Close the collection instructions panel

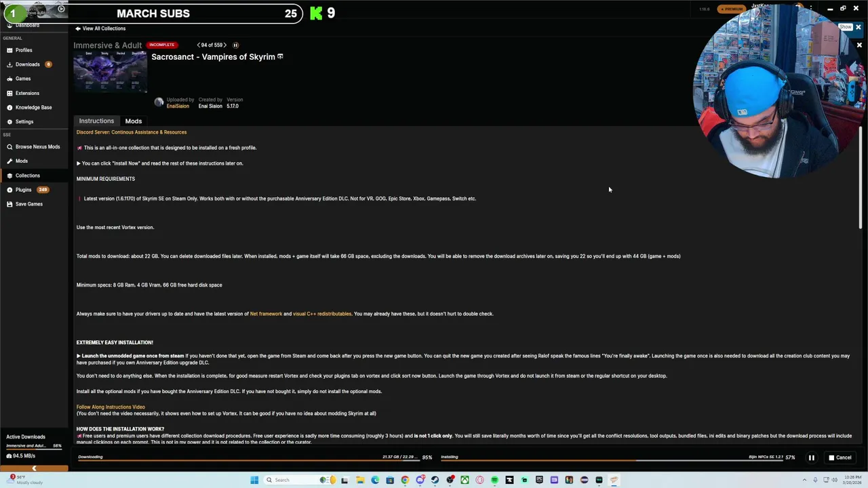859,45
